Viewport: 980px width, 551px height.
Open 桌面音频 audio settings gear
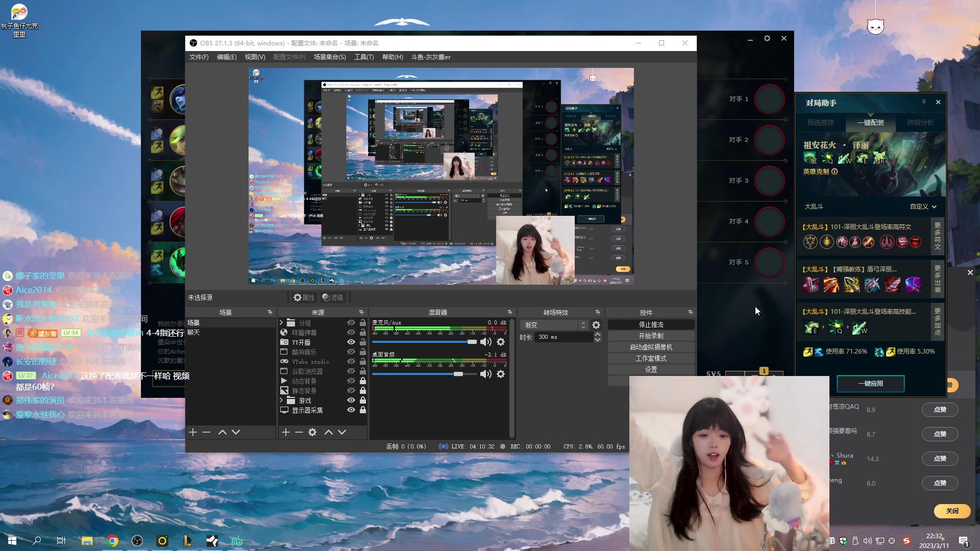[x=501, y=374]
